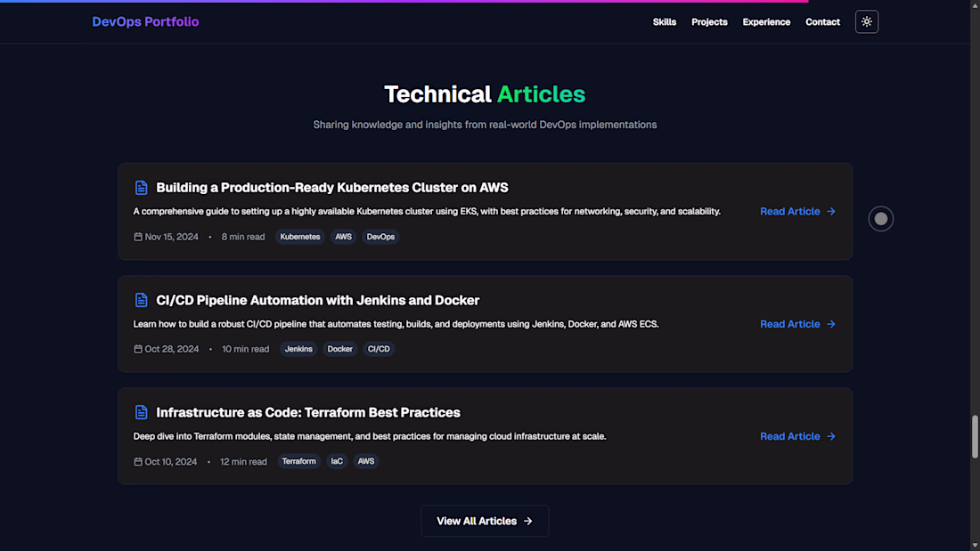The height and width of the screenshot is (551, 980).
Task: Click calendar icon beside Oct 28, 2024
Action: [x=137, y=349]
